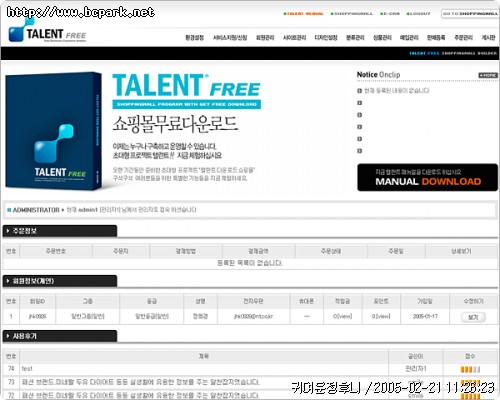500x400 pixels.
Task: Open the 상품관리 menu
Action: tap(382, 38)
